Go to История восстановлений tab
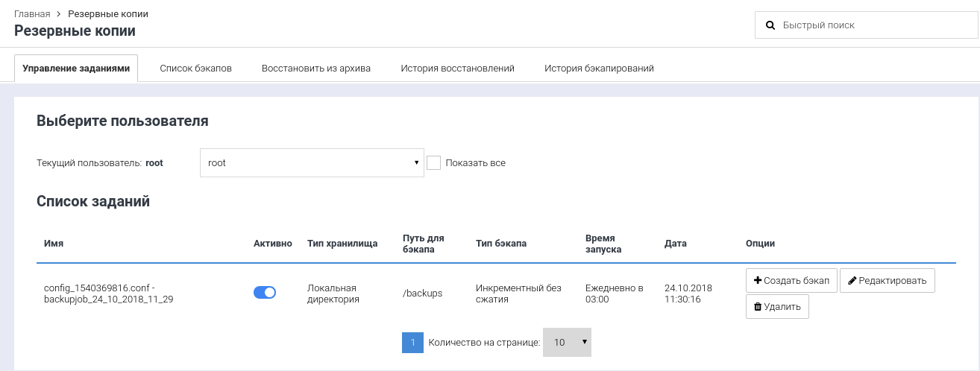This screenshot has height=371, width=980. [x=457, y=69]
